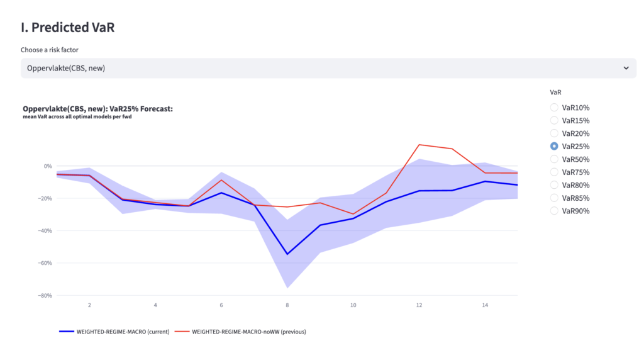The image size is (644, 343).
Task: Click the Oppervlakte(CBS, new) select box
Action: 314,68
